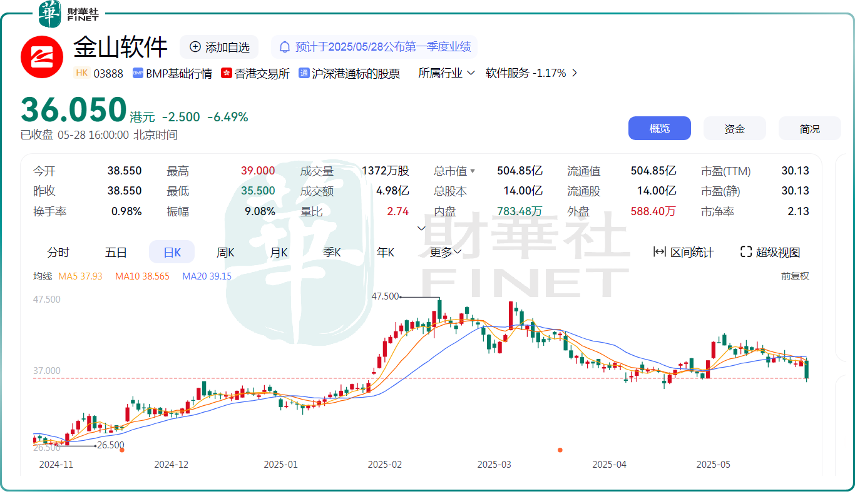This screenshot has height=504, width=855.
Task: Select the 周K chart tab
Action: pyautogui.click(x=225, y=252)
